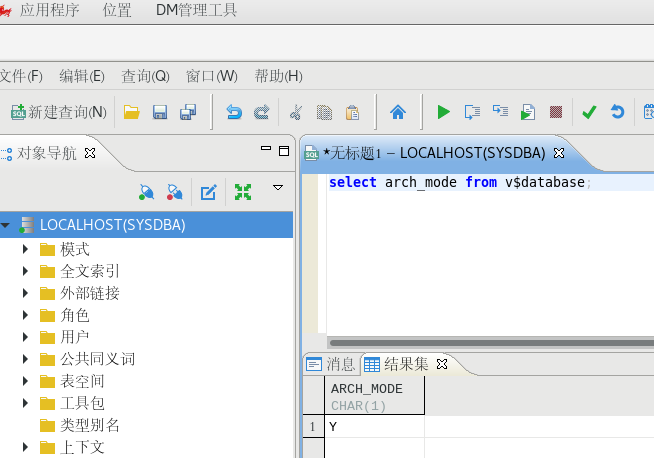Select the 角色 tree item label
This screenshot has height=458, width=654.
[75, 315]
